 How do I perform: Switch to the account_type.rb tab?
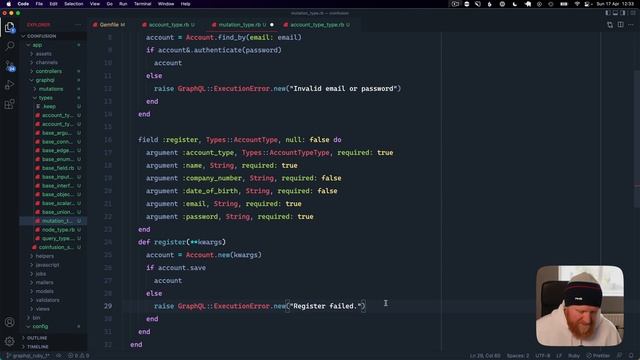pyautogui.click(x=169, y=25)
